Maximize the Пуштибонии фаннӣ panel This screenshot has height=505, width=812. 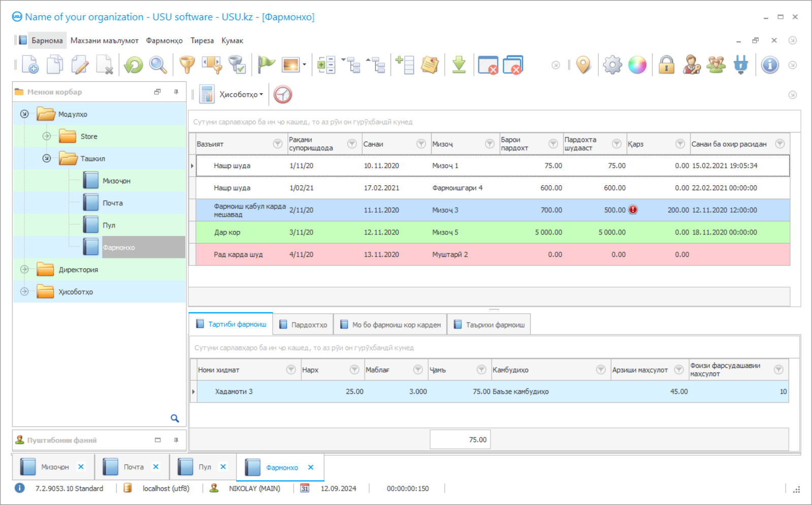click(158, 440)
